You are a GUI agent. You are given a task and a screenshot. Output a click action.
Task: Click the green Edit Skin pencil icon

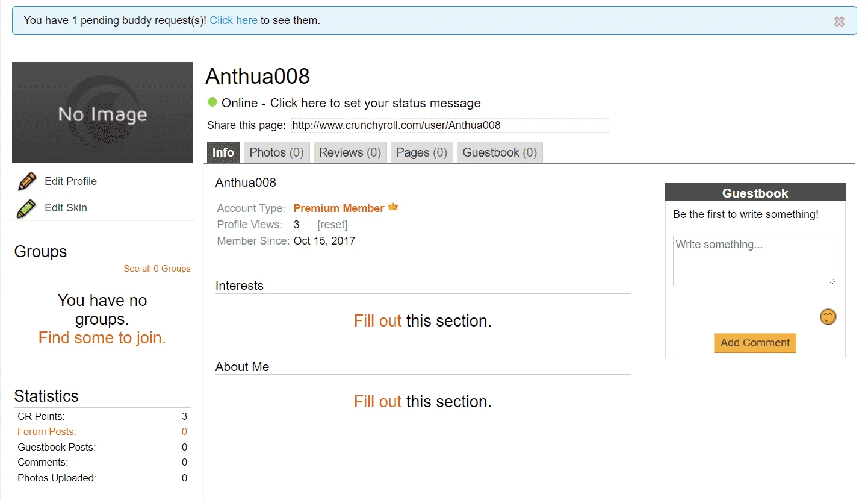27,208
